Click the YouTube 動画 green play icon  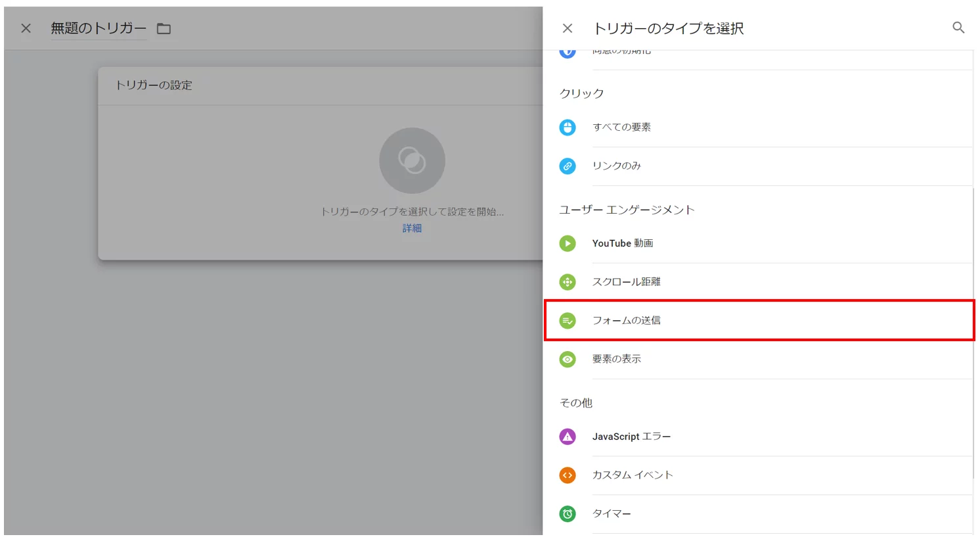click(567, 243)
